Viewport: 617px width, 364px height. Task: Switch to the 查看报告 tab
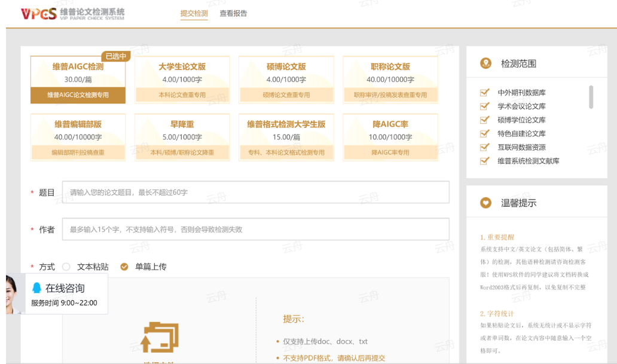[x=233, y=13]
